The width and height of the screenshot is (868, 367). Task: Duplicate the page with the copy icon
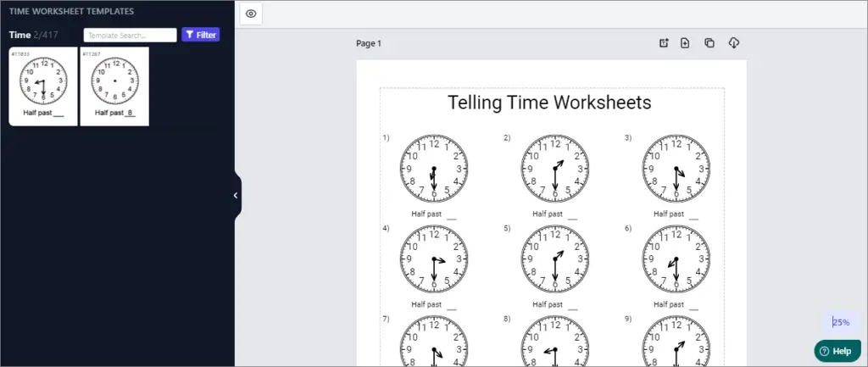(x=709, y=43)
